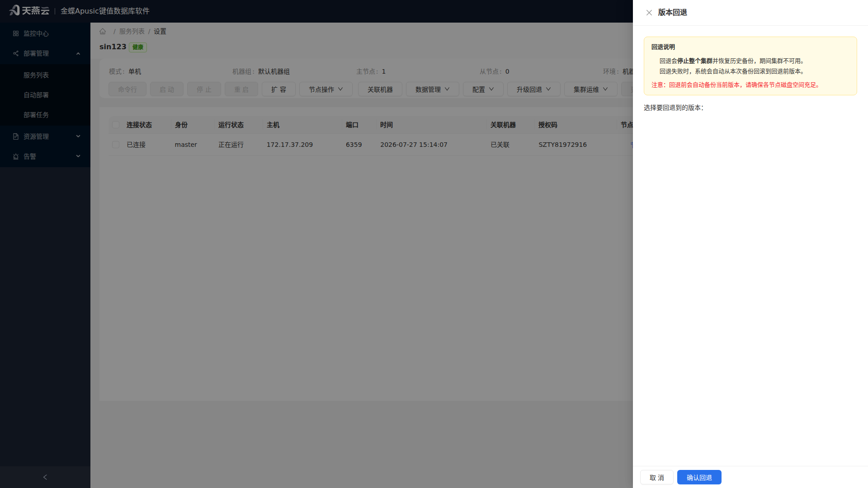The height and width of the screenshot is (488, 868).
Task: Click the 健康 status tag
Action: point(138,47)
